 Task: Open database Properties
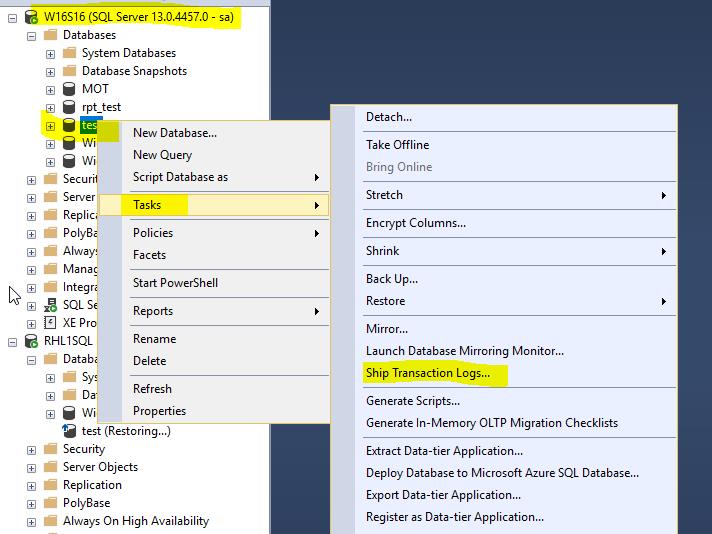[x=213, y=411]
